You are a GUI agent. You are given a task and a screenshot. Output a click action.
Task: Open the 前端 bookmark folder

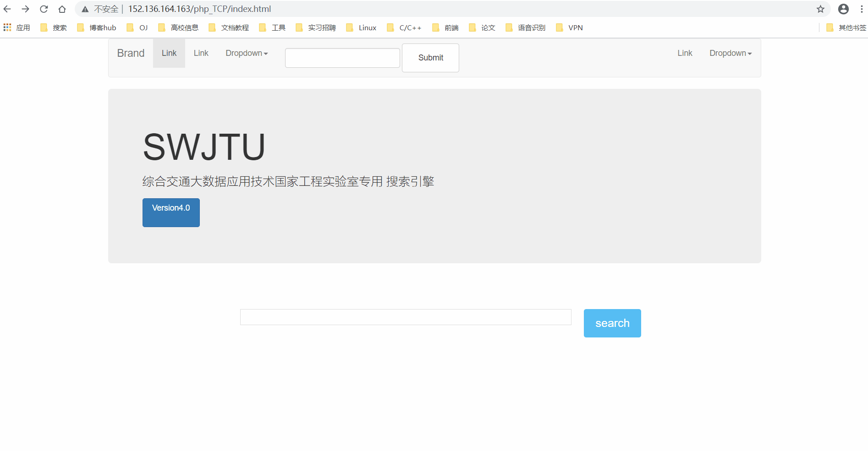click(445, 27)
